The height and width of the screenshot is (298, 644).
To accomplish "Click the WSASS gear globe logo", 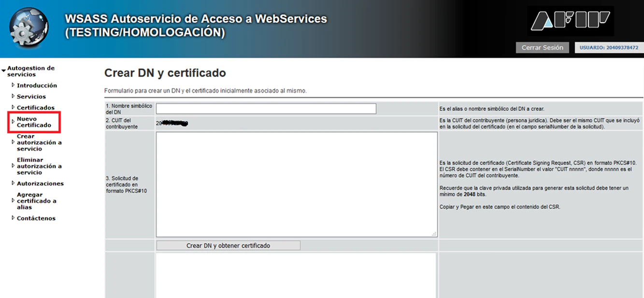I will click(29, 27).
